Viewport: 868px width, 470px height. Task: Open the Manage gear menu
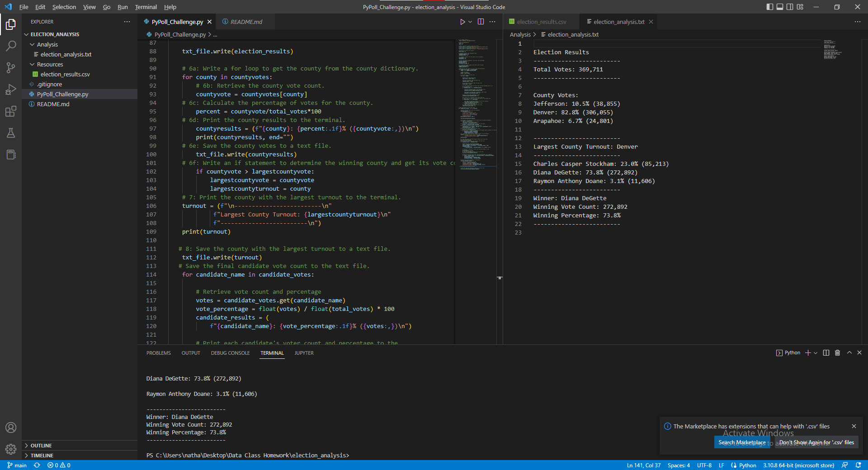tap(11, 449)
